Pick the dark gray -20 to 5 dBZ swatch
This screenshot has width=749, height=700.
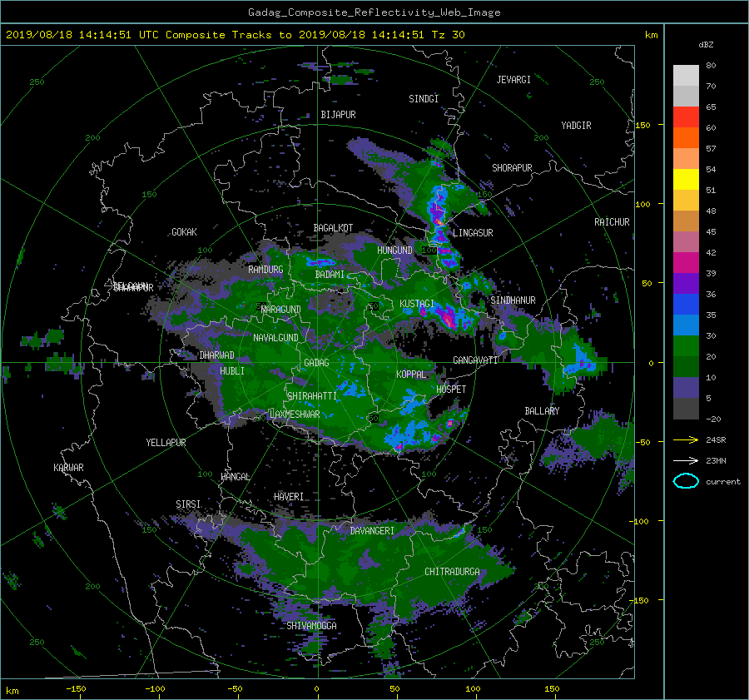[686, 409]
